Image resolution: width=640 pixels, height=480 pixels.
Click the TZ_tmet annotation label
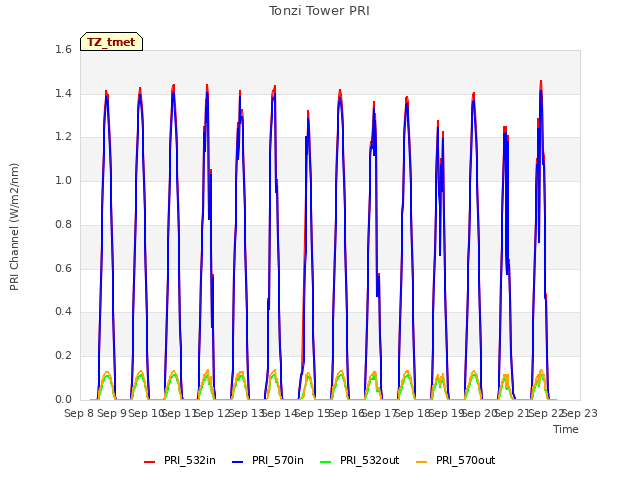(x=111, y=42)
